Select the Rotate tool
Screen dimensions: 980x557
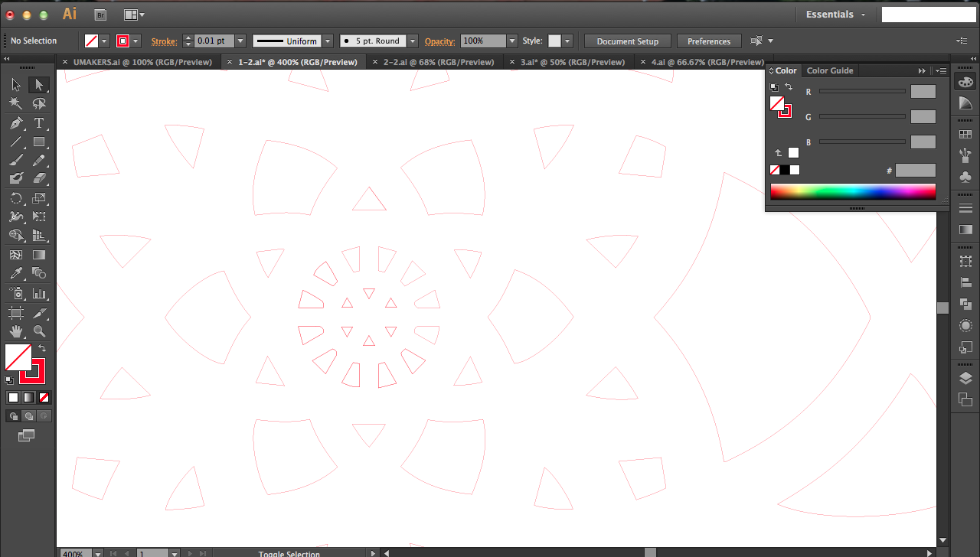click(16, 198)
